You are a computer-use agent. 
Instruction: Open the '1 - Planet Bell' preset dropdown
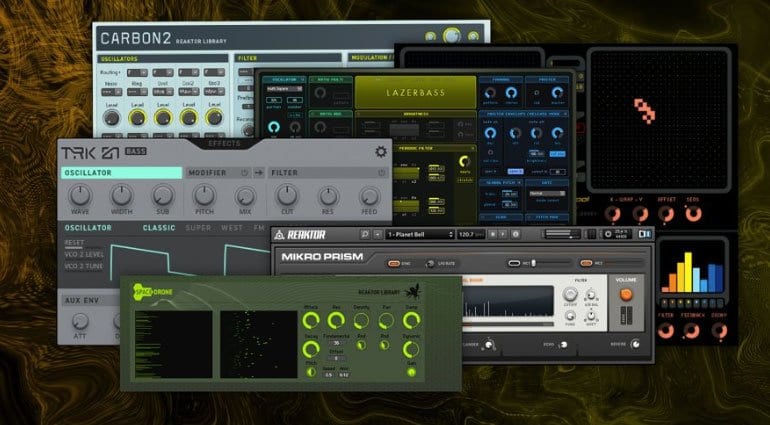tap(419, 234)
